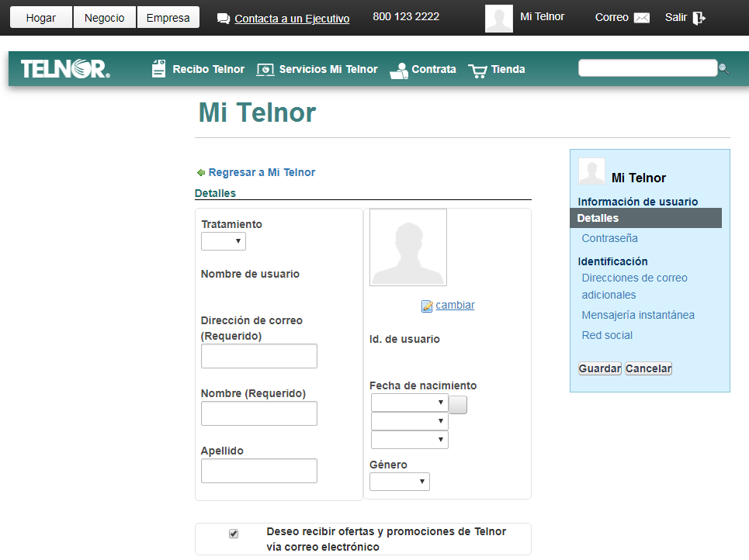
Task: Open the Recibo Telnor menu
Action: 208,69
